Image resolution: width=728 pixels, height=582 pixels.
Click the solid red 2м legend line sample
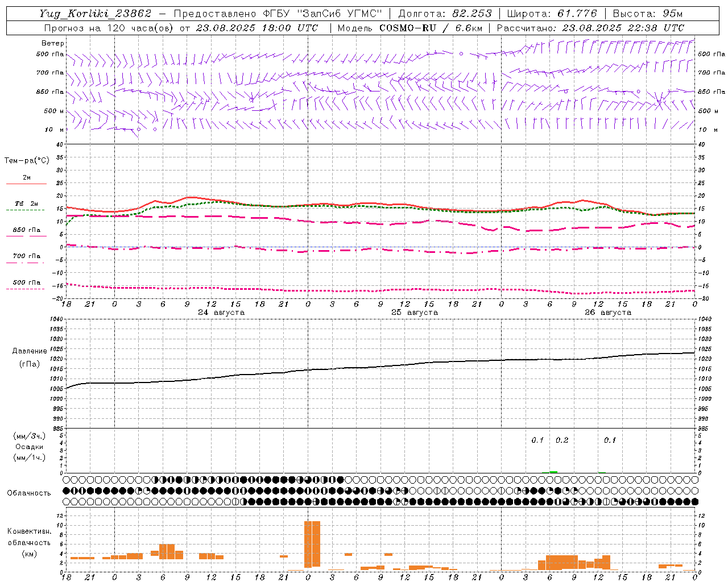coord(26,184)
